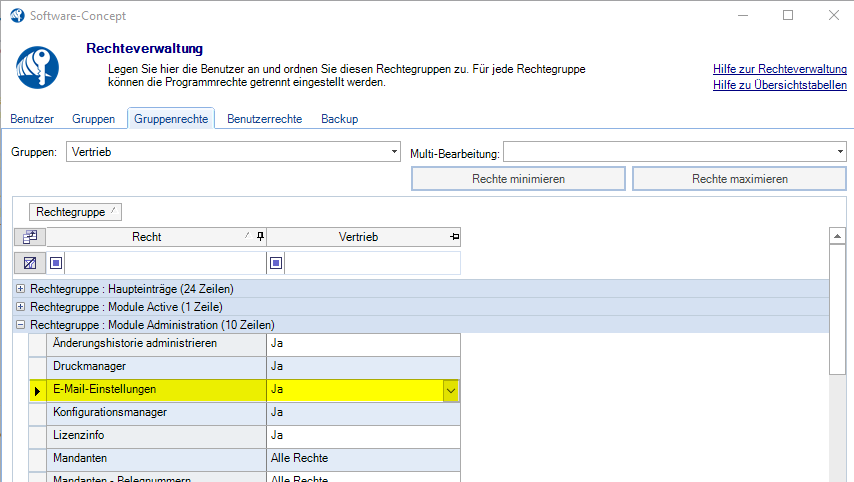This screenshot has width=854, height=482.
Task: Click the column chooser icon in grid header
Action: click(x=29, y=237)
